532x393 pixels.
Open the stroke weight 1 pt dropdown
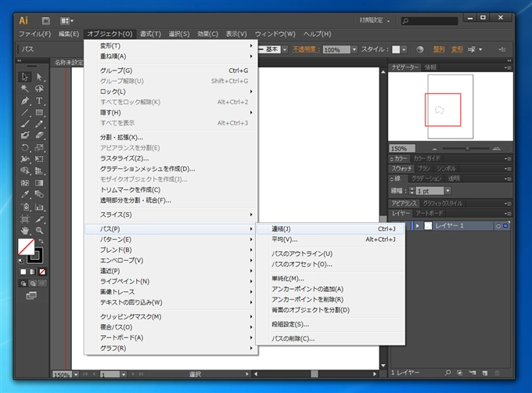[x=448, y=191]
